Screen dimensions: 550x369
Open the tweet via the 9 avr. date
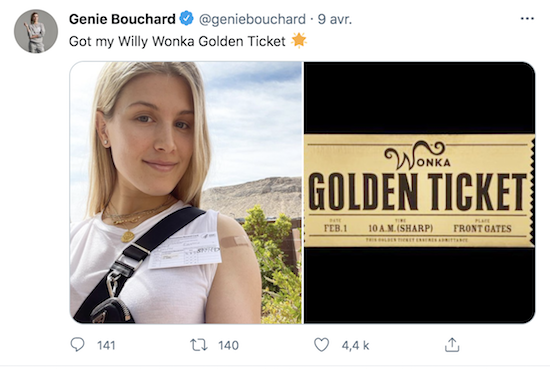coord(334,19)
